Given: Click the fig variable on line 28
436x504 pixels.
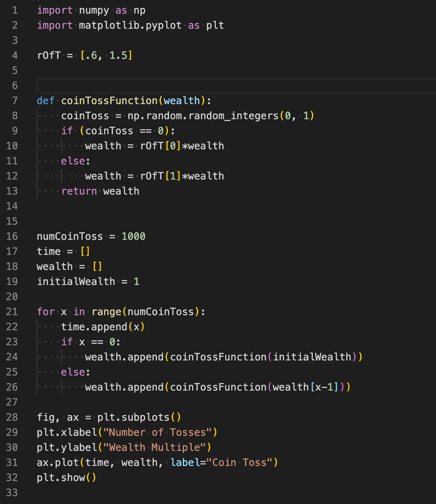Looking at the screenshot, I should pos(46,417).
